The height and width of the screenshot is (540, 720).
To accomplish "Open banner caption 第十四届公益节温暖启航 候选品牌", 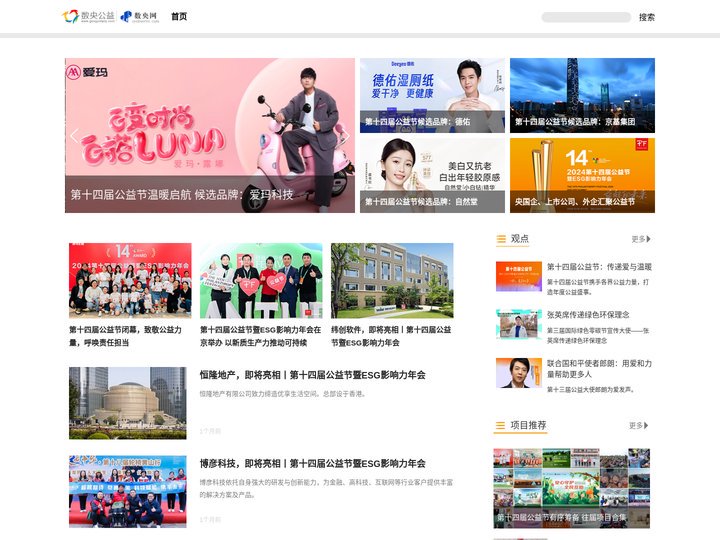I will (x=182, y=195).
